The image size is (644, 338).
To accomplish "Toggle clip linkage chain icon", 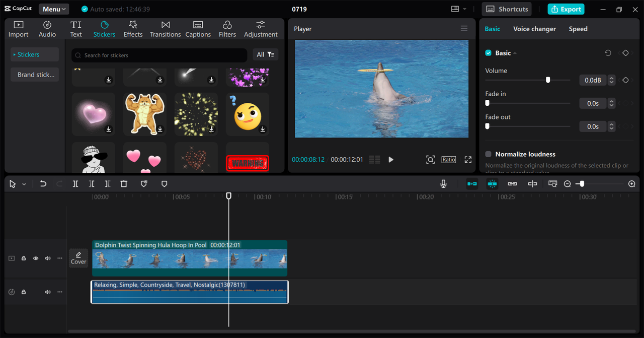I will pyautogui.click(x=512, y=184).
